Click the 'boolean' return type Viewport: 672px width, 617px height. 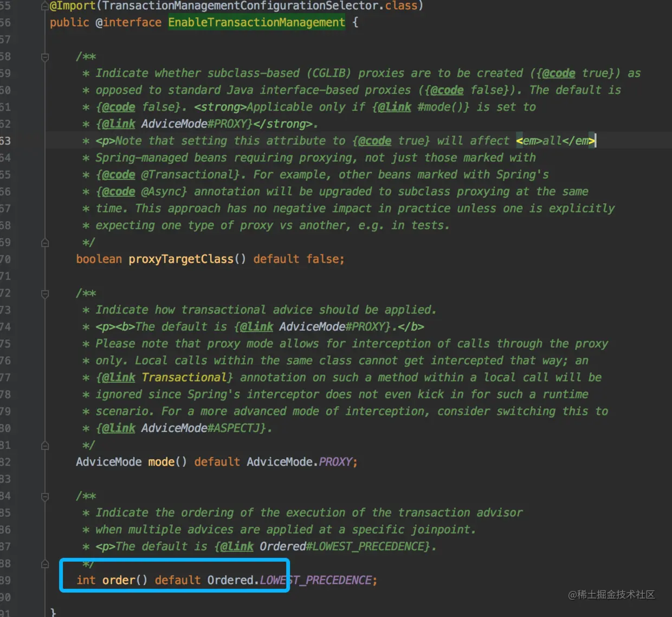99,259
